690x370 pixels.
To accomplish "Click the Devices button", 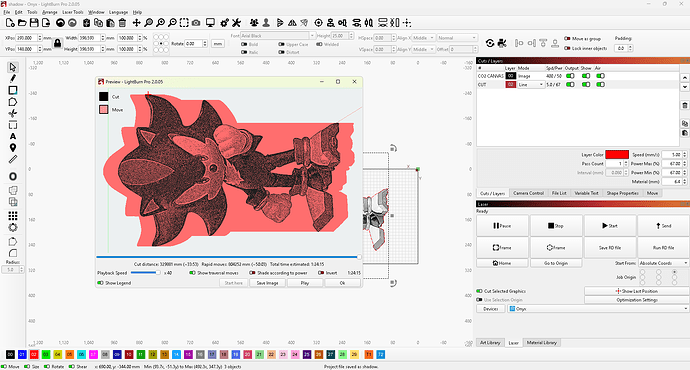I will (491, 309).
